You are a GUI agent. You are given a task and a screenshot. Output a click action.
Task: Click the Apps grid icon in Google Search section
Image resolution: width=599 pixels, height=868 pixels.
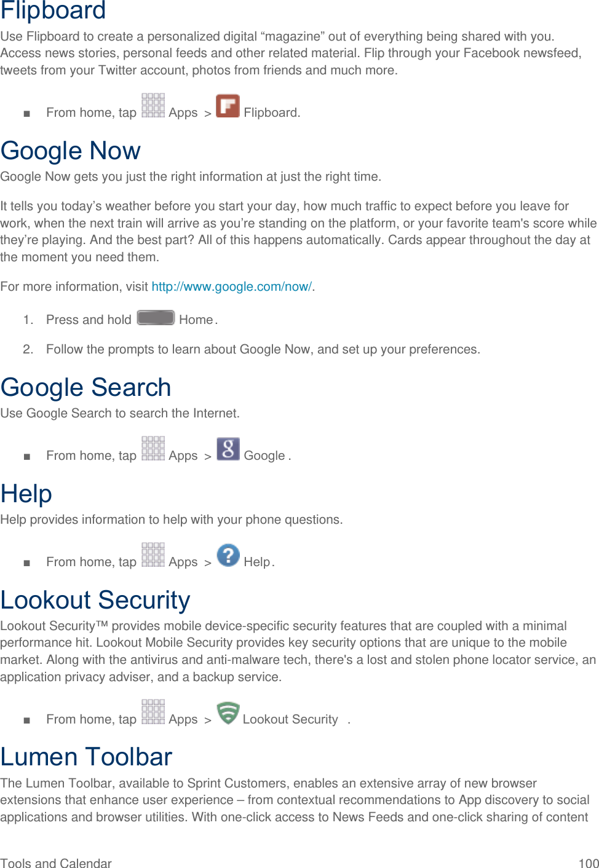coord(153,448)
